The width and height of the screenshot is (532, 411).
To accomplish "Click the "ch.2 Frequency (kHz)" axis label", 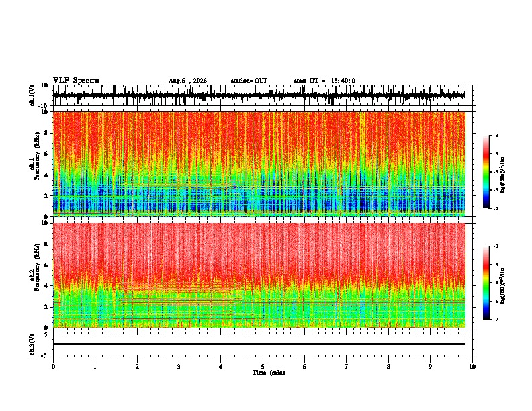I will click(34, 267).
